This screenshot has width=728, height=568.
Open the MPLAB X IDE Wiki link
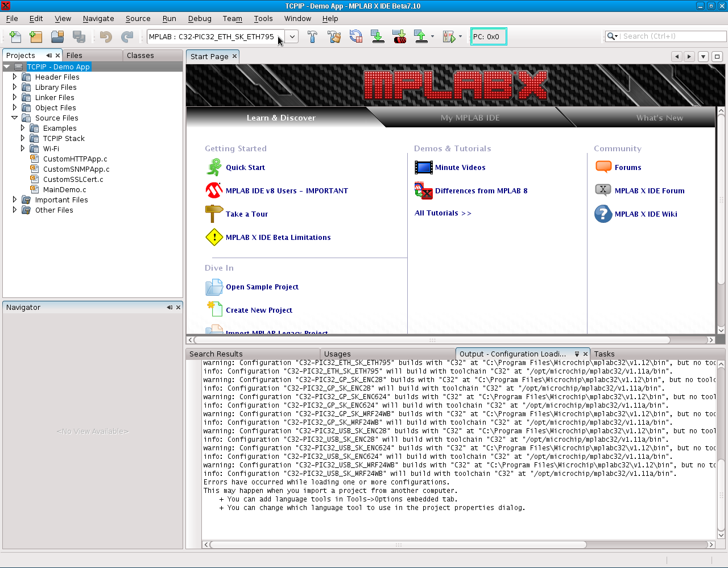(x=646, y=214)
